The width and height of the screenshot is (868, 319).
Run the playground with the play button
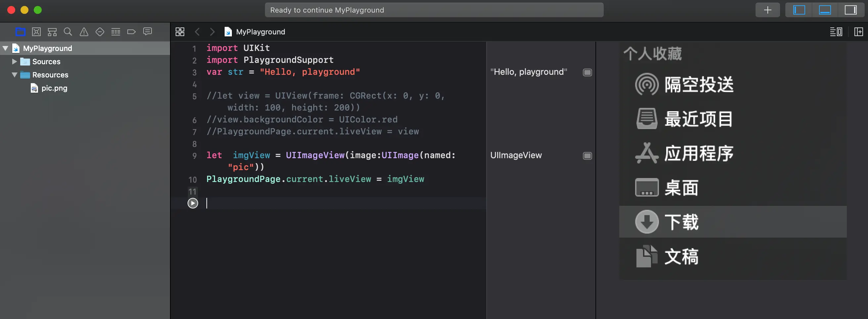pos(193,203)
